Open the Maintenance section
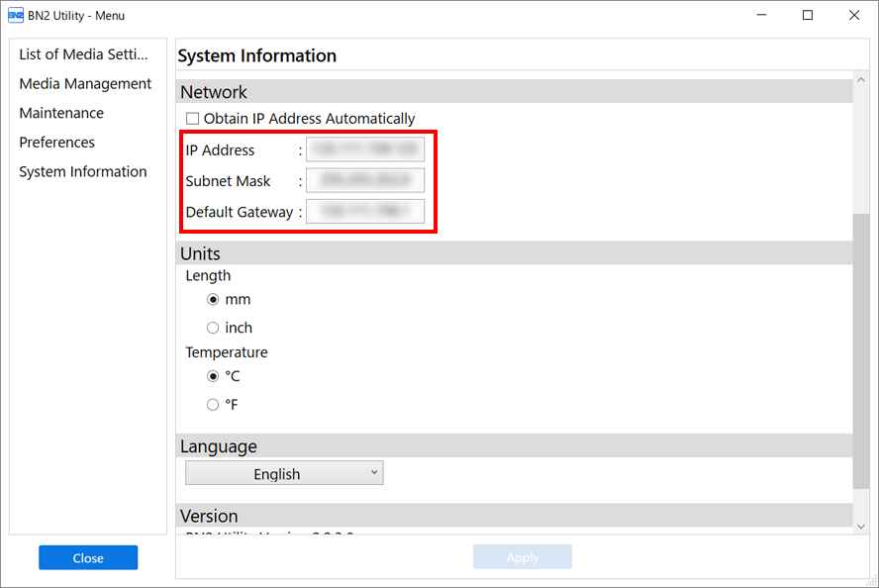 [x=61, y=113]
